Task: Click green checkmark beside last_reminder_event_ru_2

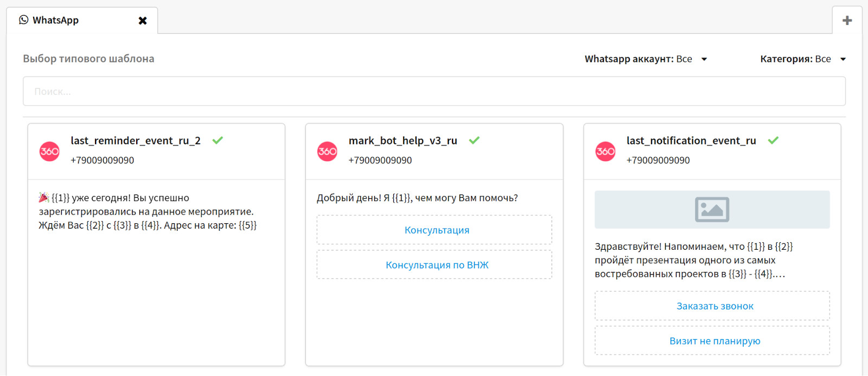Action: coord(218,140)
